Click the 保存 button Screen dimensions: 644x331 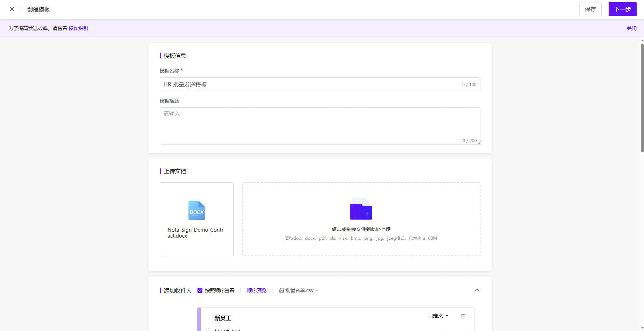(590, 9)
